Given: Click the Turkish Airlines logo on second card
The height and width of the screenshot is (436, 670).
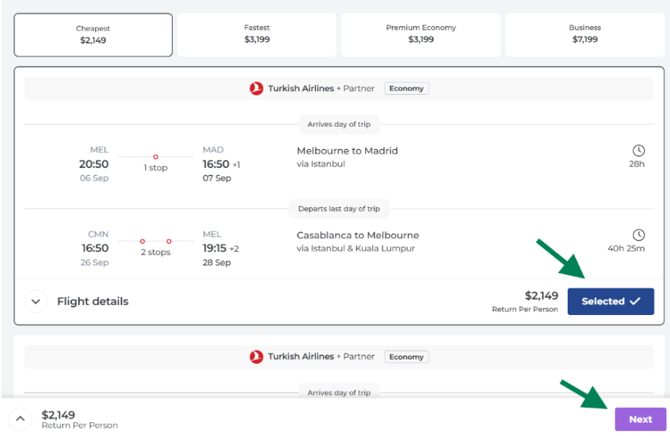Looking at the screenshot, I should point(256,356).
